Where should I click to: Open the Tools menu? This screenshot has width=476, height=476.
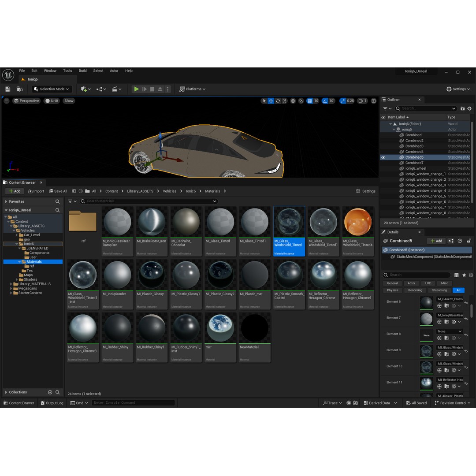tap(67, 71)
